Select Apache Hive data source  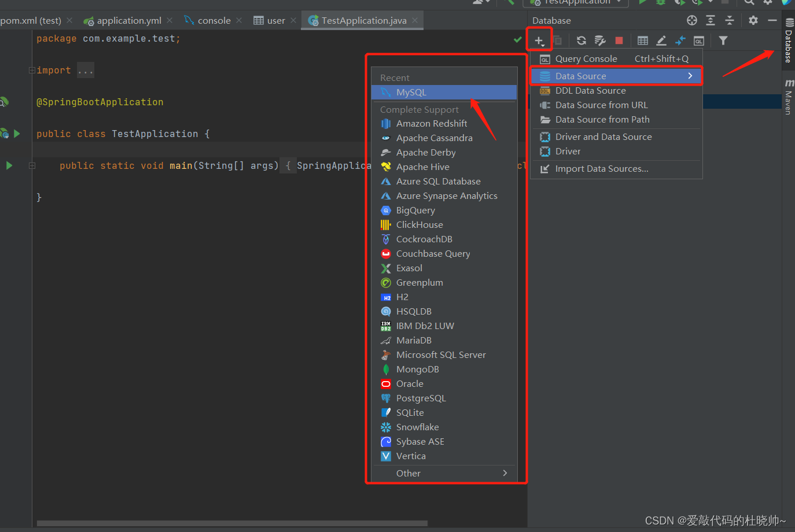444,167
